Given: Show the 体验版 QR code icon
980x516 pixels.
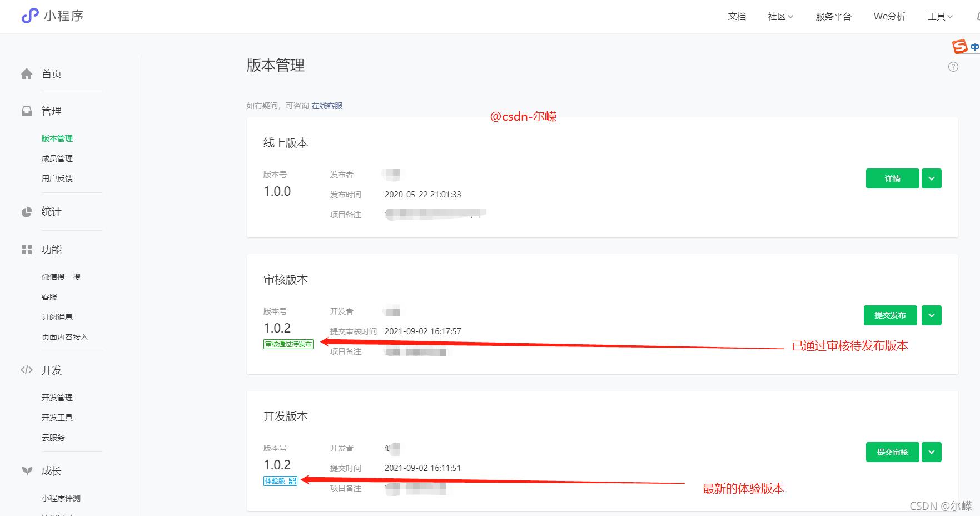Looking at the screenshot, I should pyautogui.click(x=293, y=481).
